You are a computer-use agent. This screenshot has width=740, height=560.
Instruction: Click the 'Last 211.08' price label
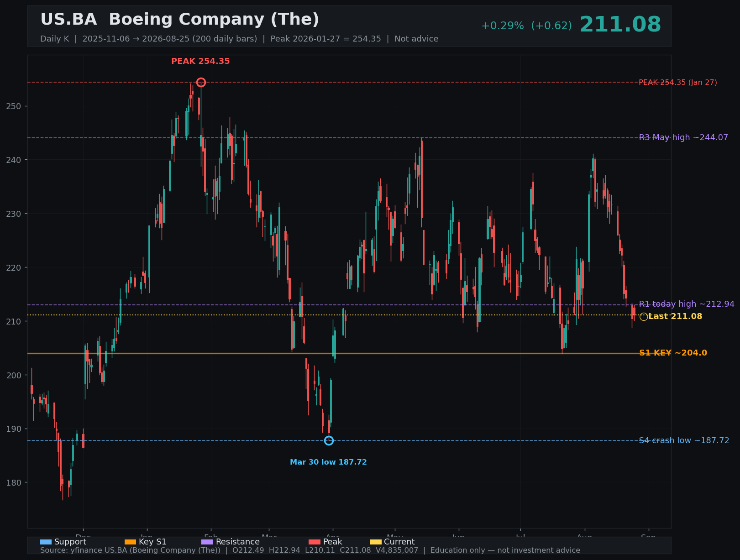(675, 316)
